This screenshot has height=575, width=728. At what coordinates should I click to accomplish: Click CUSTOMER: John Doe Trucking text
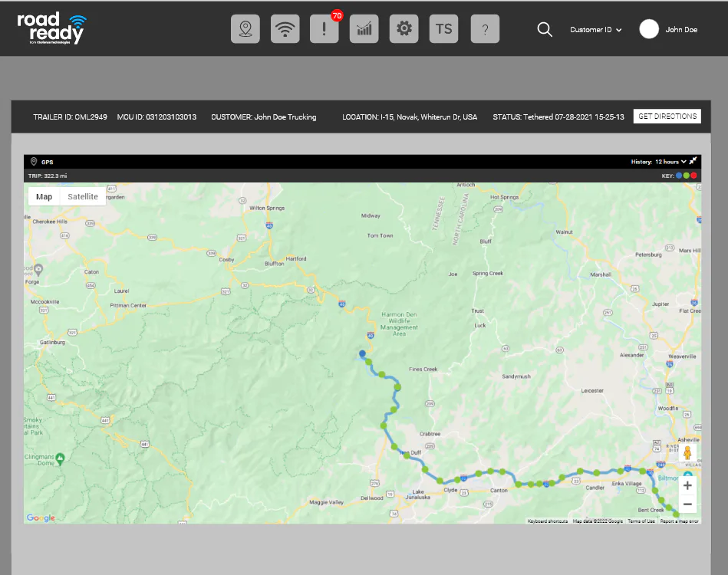(x=264, y=117)
